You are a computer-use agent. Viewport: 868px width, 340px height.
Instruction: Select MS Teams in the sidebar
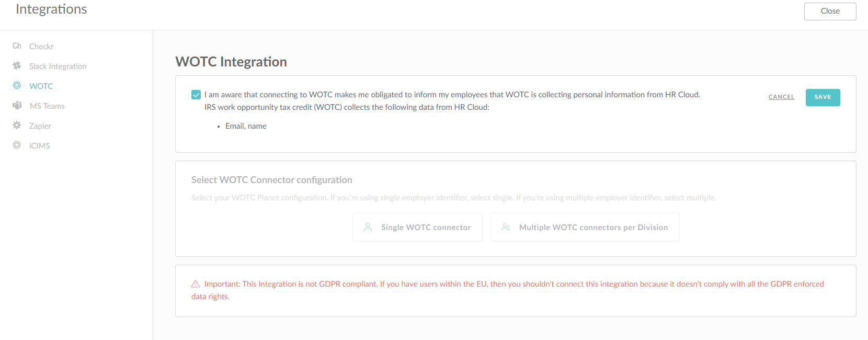(47, 106)
